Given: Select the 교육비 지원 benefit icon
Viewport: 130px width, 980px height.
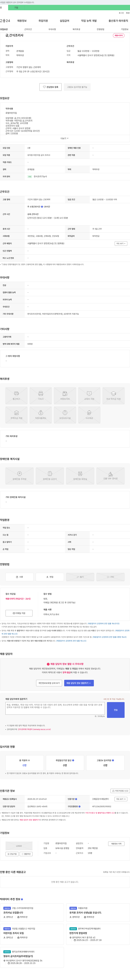Looking at the screenshot, I should click(89, 396).
